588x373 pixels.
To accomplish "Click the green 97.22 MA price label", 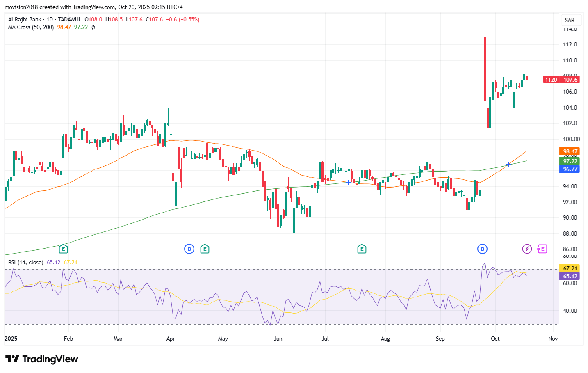I will [570, 161].
